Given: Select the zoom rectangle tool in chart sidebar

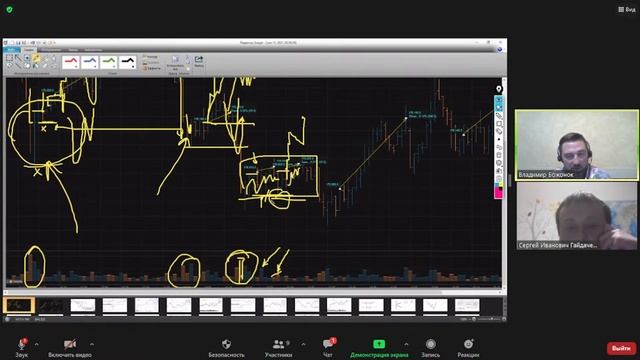Looking at the screenshot, I should pos(498,124).
